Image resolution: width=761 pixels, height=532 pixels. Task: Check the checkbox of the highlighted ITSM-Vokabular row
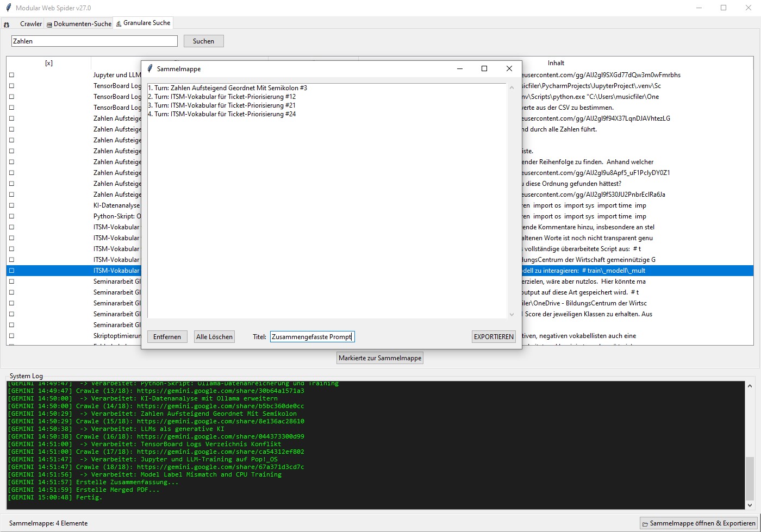pos(11,270)
